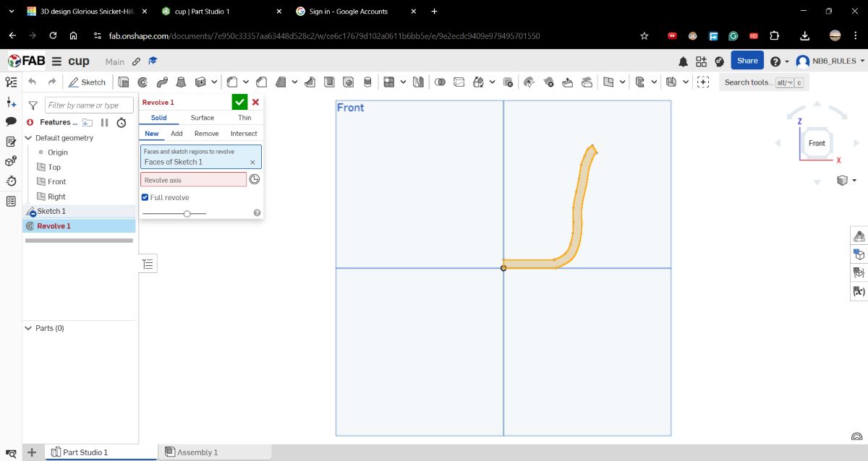Open the hamburger menu next to cup

(56, 61)
